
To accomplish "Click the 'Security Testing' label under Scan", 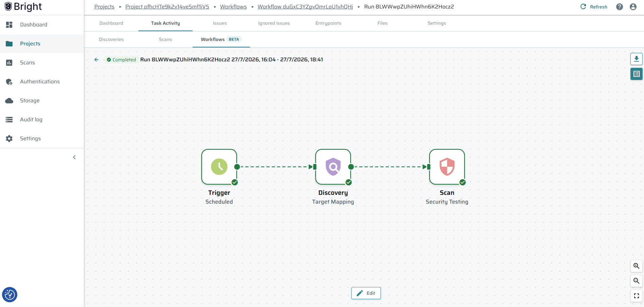I will click(447, 202).
